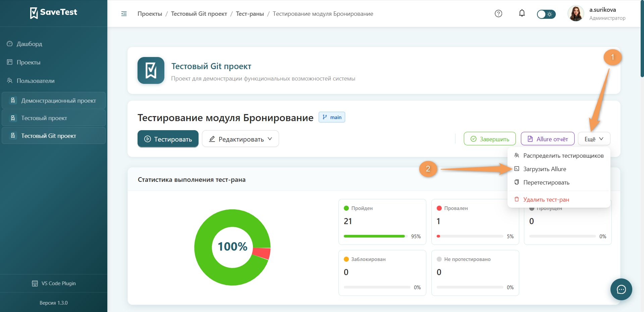Click Администратор role label

click(x=607, y=18)
